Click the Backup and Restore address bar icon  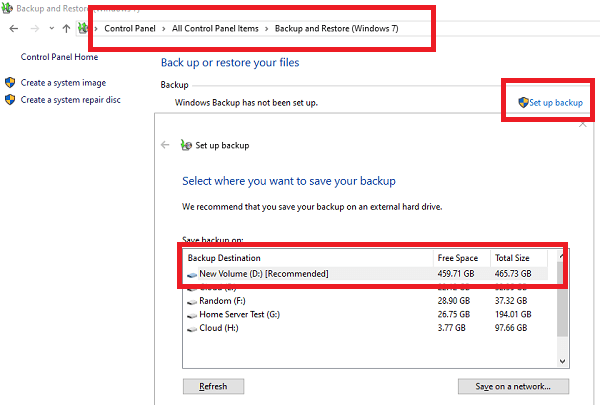coord(83,28)
